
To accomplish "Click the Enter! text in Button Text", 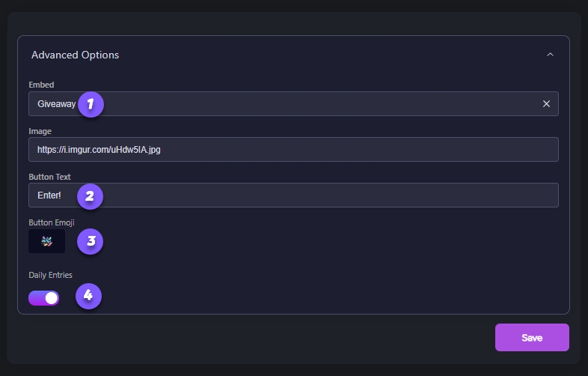I will click(49, 195).
